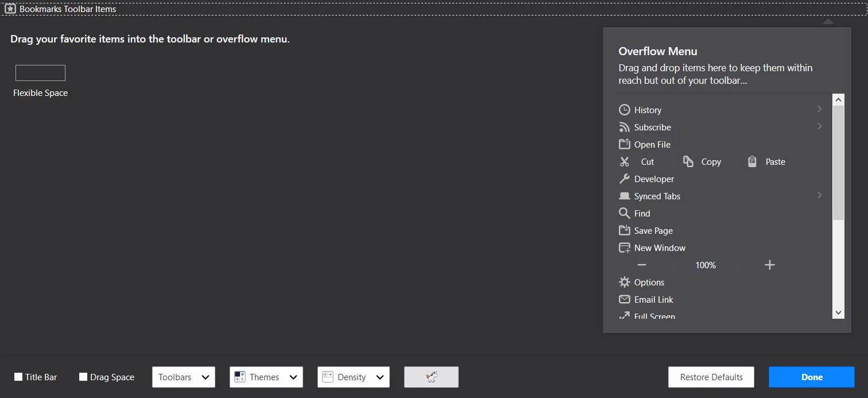Viewport: 868px width, 398px height.
Task: Enable the Title Bar checkbox
Action: 19,377
